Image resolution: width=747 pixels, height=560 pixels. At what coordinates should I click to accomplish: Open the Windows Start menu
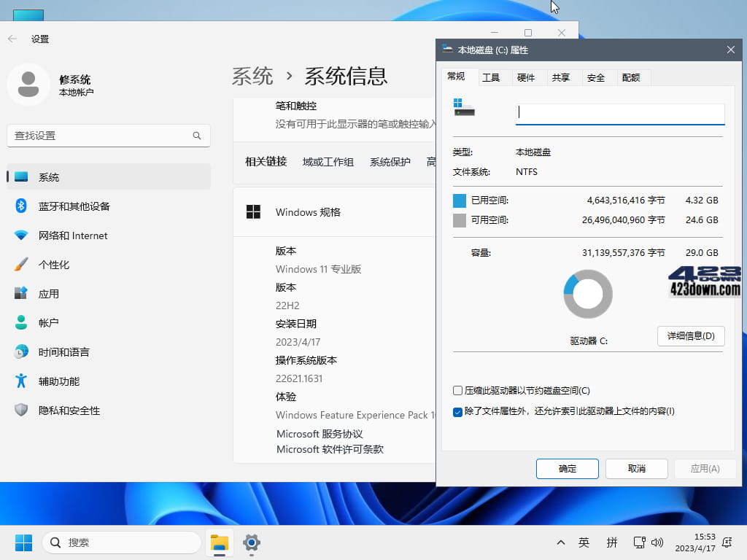24,542
